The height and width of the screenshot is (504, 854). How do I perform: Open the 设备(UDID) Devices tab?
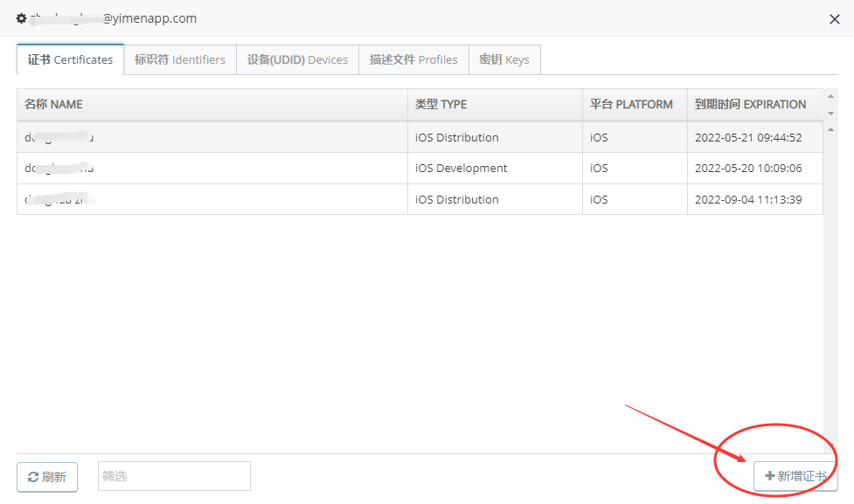(x=297, y=59)
